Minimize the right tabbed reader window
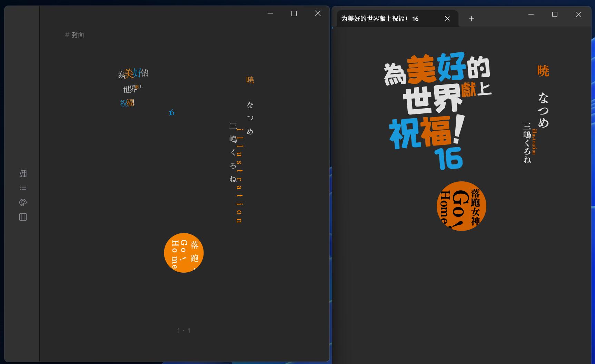 (x=531, y=14)
